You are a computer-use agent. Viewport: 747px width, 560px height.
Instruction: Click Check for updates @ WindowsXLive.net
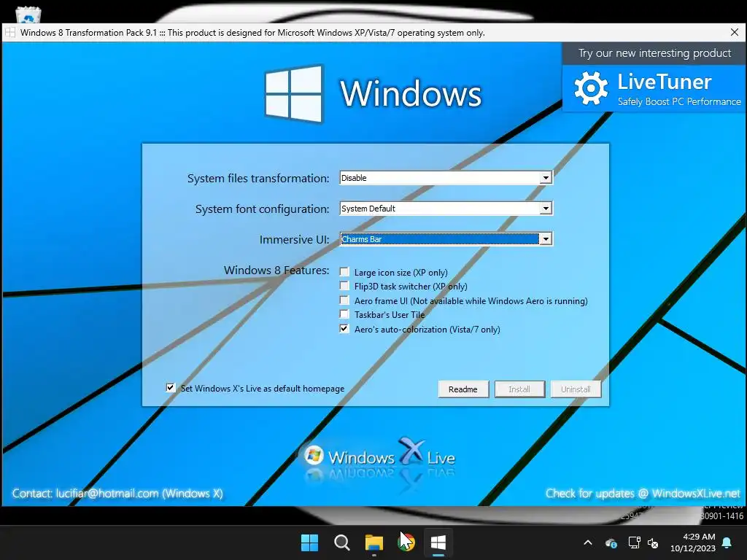[x=643, y=494]
